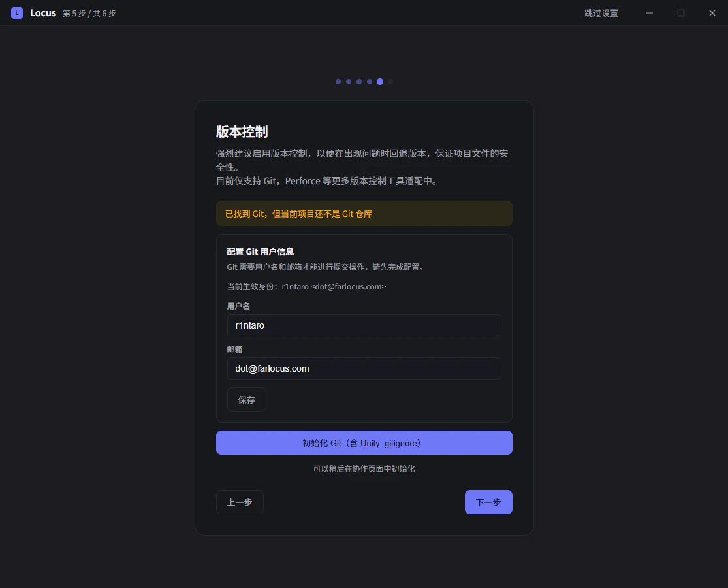Focus the 用户名 field containing r1ntaro

364,325
